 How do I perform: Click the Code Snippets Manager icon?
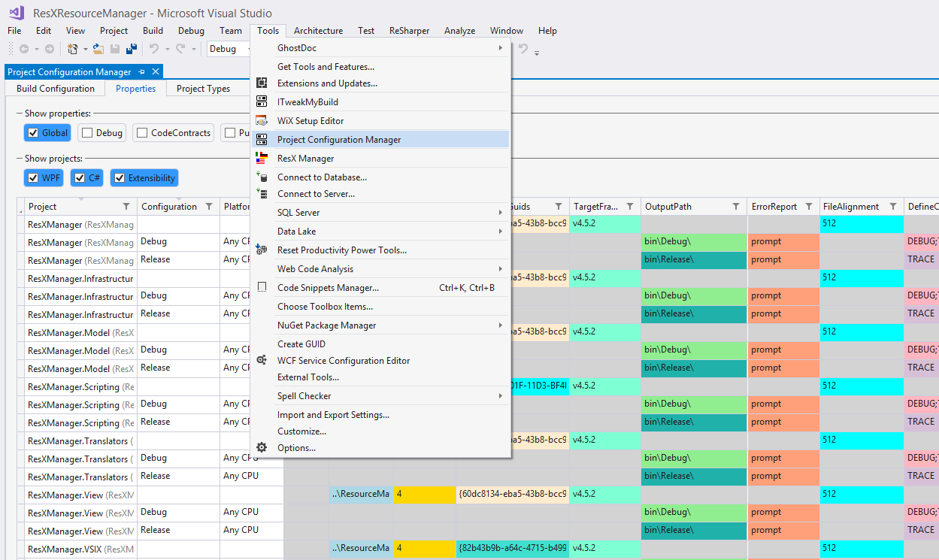tap(262, 288)
